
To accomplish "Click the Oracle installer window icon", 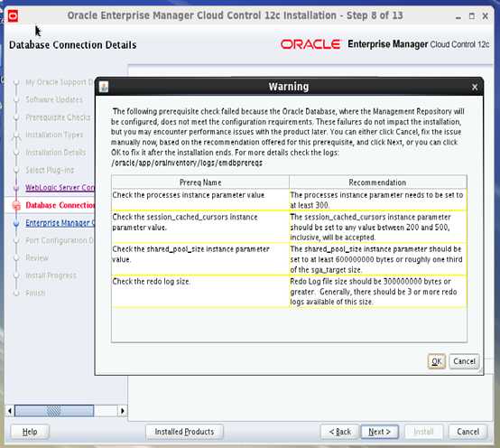I will click(x=13, y=16).
